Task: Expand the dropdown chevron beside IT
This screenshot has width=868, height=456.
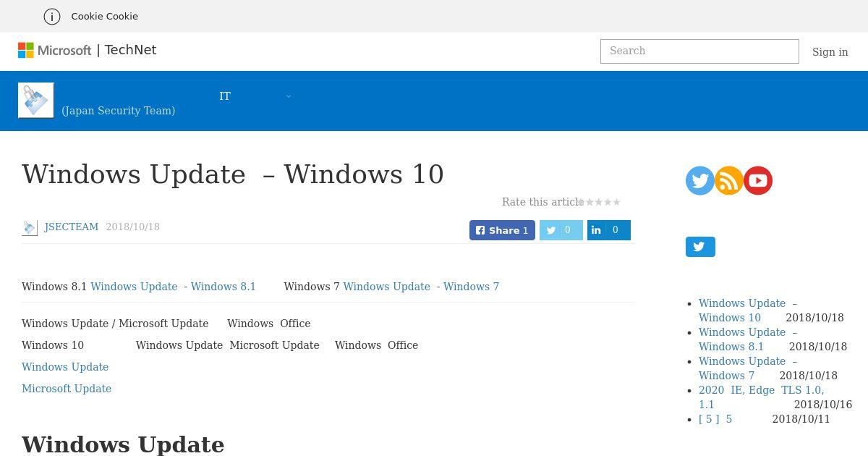Action: click(x=288, y=96)
